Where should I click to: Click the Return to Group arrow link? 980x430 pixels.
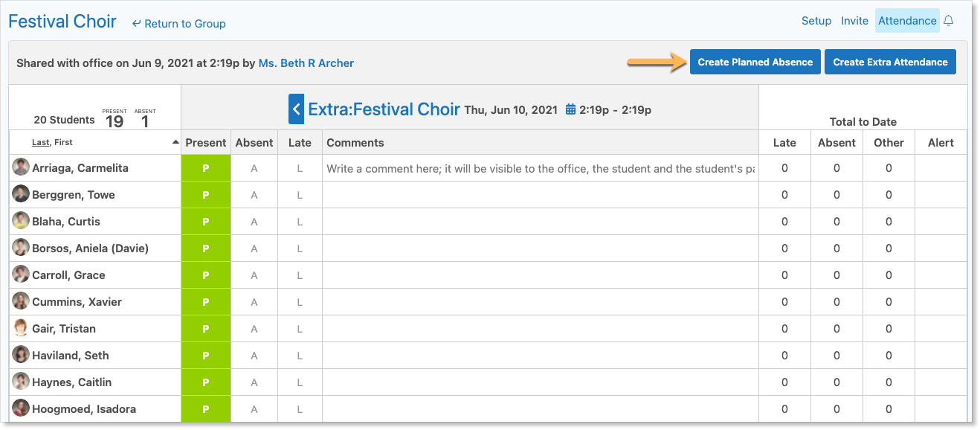[178, 24]
